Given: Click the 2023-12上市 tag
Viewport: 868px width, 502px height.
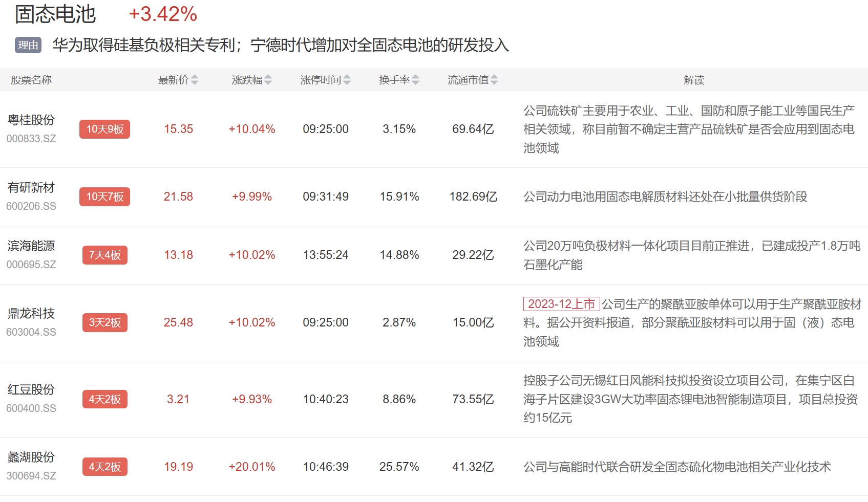Looking at the screenshot, I should tap(561, 304).
